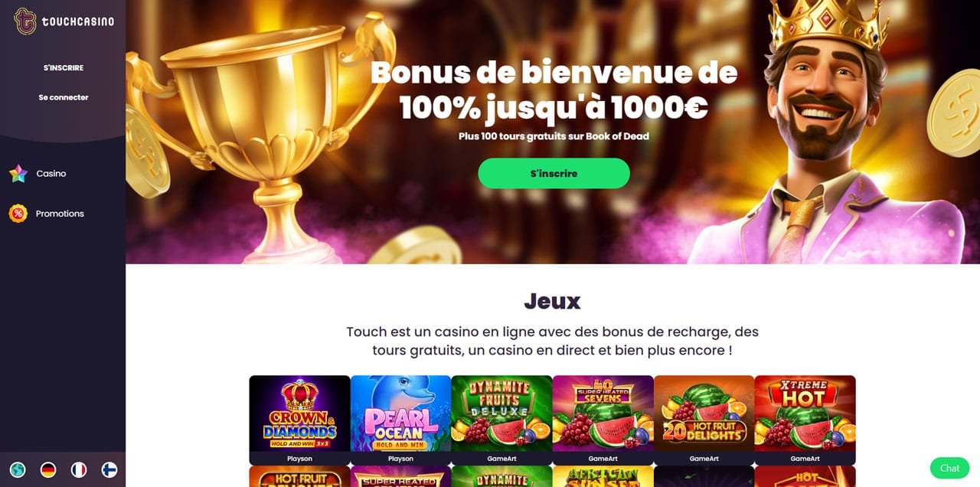980x487 pixels.
Task: Click S'INSCRIRE in the sidebar
Action: (x=64, y=68)
